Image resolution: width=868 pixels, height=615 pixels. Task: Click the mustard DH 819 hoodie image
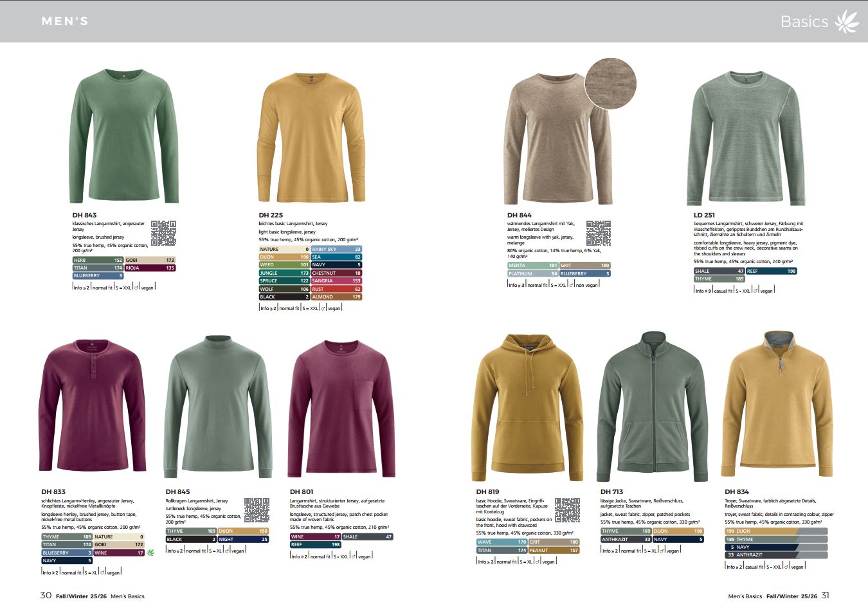[527, 407]
